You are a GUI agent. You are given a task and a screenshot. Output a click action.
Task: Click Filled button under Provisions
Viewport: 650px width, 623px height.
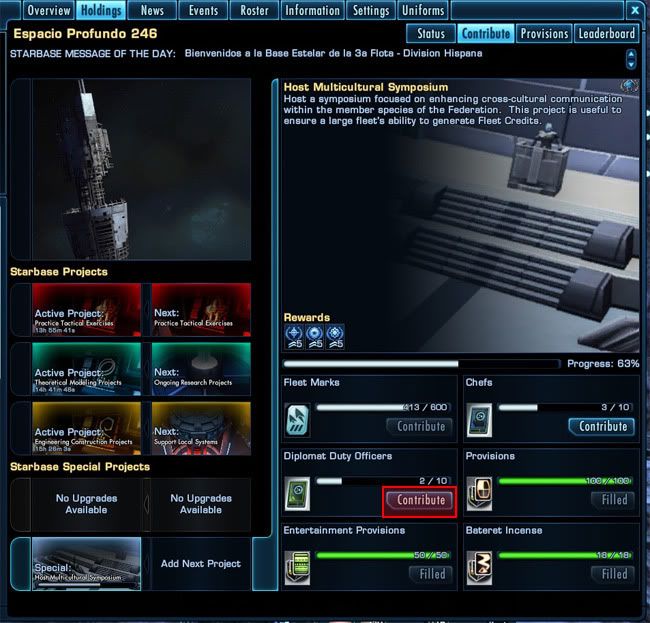tap(613, 500)
